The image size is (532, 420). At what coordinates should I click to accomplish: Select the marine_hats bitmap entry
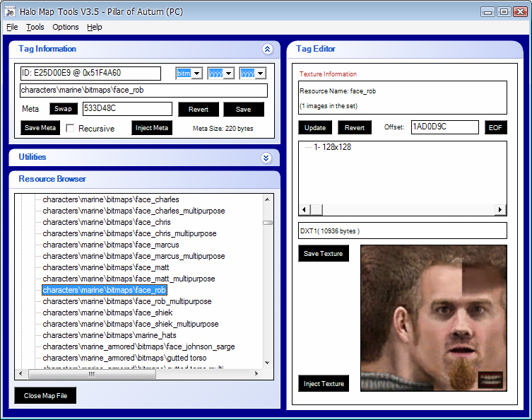[109, 335]
